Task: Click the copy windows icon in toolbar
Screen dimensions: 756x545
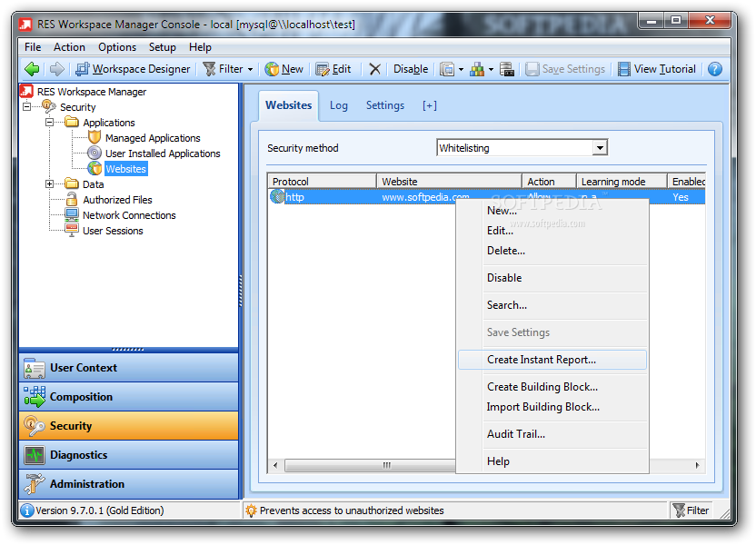Action: coord(447,69)
